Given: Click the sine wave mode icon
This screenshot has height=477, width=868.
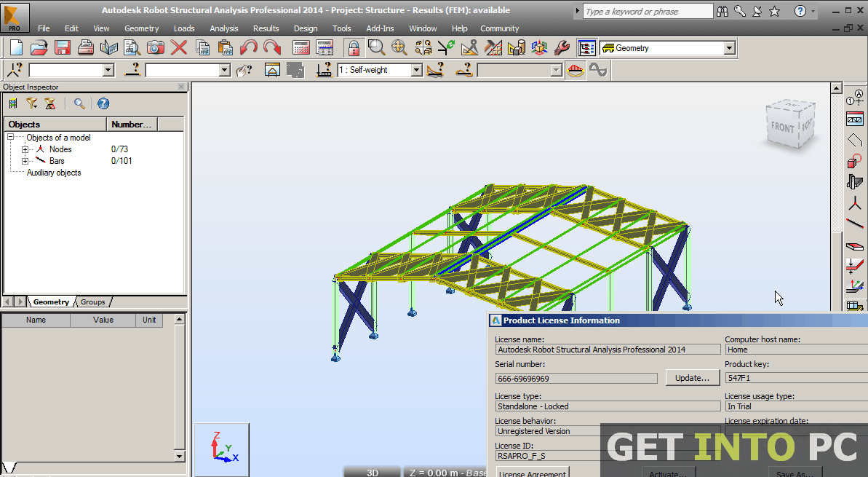Looking at the screenshot, I should [598, 71].
